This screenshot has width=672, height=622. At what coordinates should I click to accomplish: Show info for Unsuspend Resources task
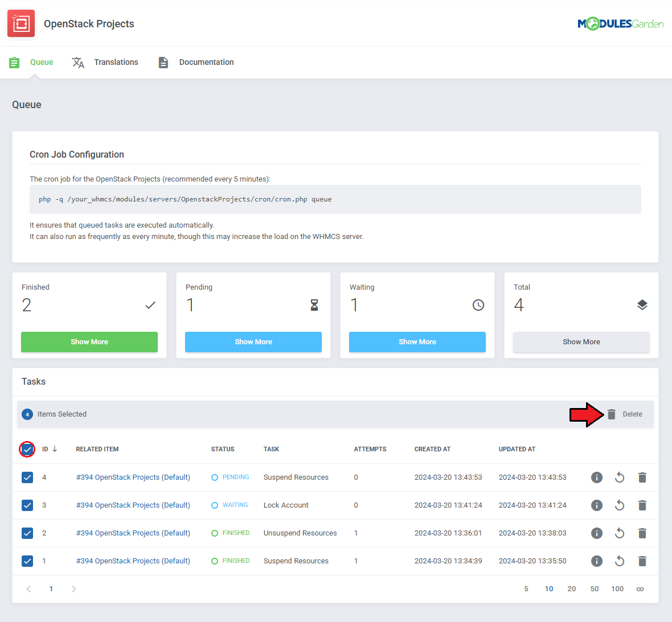(597, 533)
